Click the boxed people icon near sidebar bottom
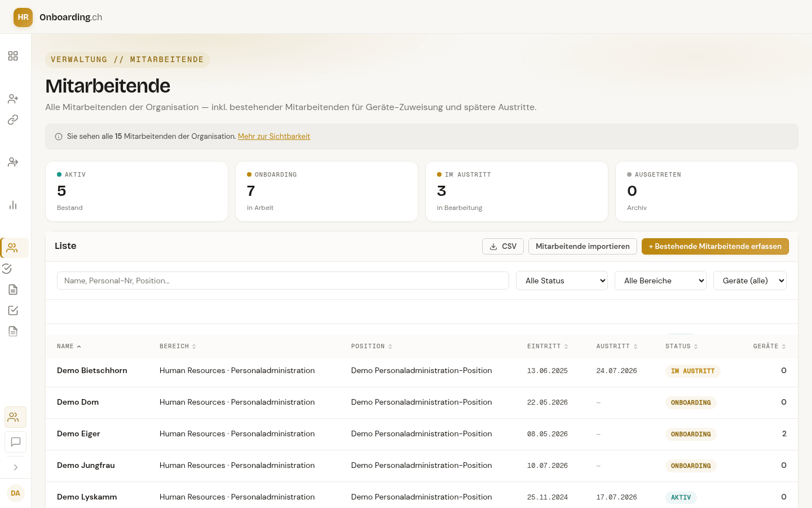This screenshot has height=508, width=812. tap(15, 417)
